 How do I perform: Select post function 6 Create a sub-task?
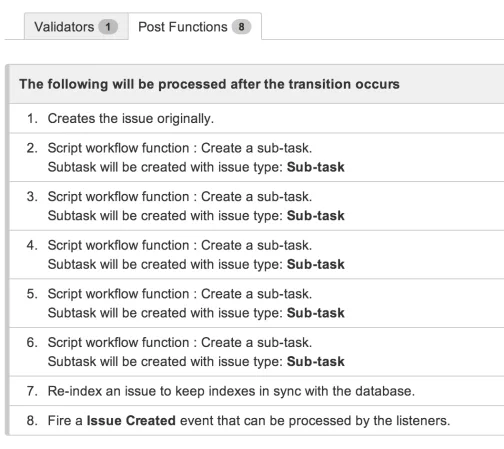tap(257, 352)
